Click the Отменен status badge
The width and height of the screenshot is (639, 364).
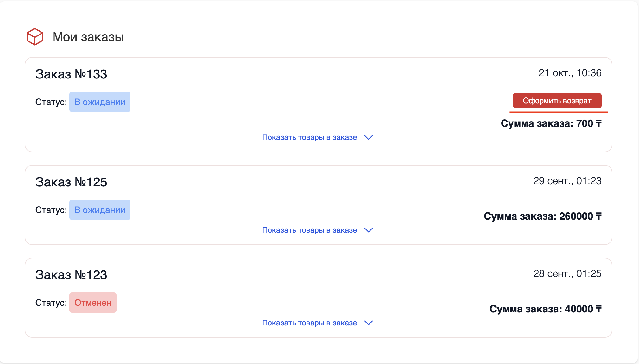(x=93, y=303)
